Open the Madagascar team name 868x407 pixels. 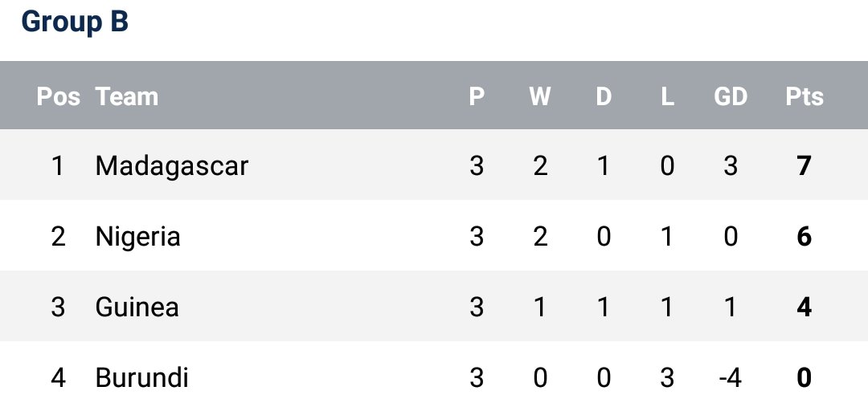click(x=172, y=166)
